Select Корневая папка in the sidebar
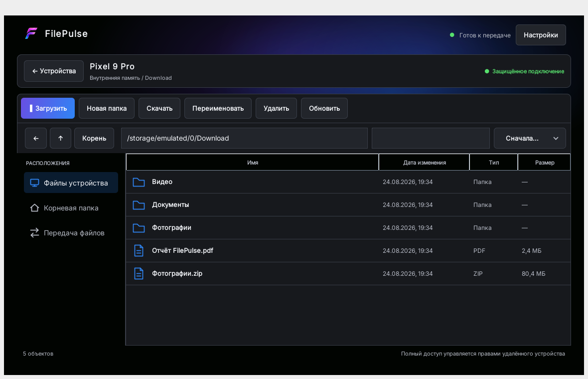 tap(71, 208)
